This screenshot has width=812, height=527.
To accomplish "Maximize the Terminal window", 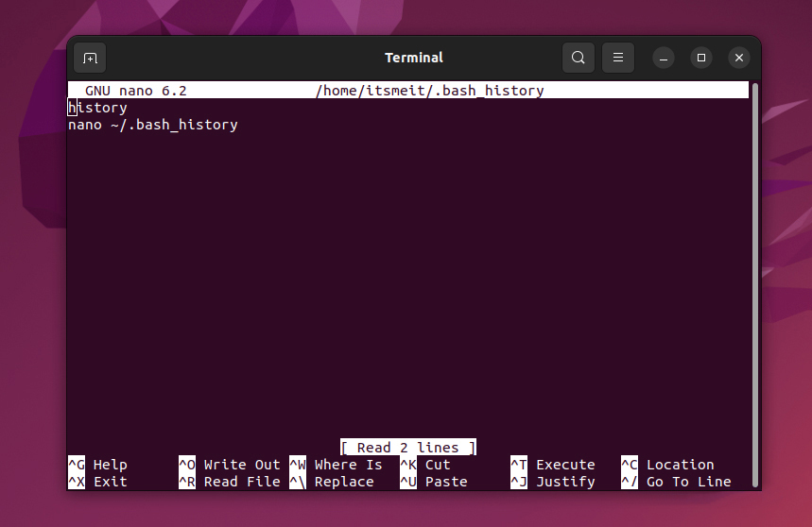I will (x=701, y=58).
